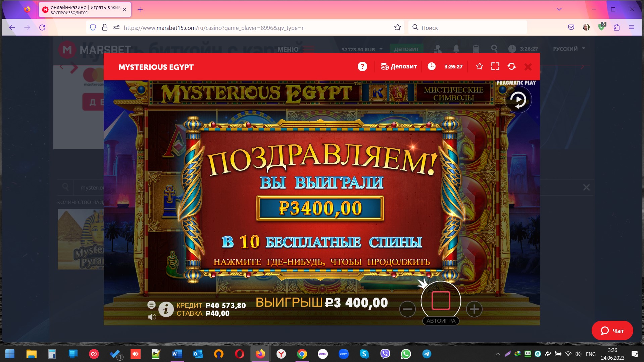Click the padlock site security icon

pyautogui.click(x=105, y=28)
